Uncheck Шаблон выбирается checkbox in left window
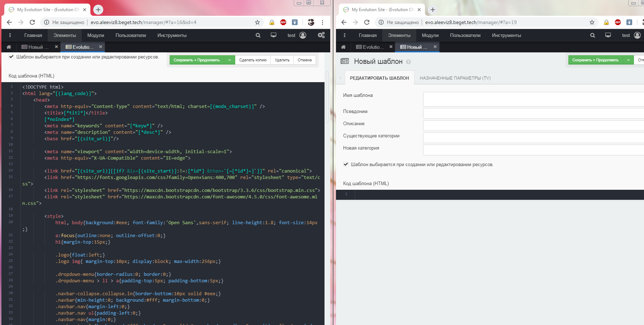The width and height of the screenshot is (644, 325). point(11,56)
